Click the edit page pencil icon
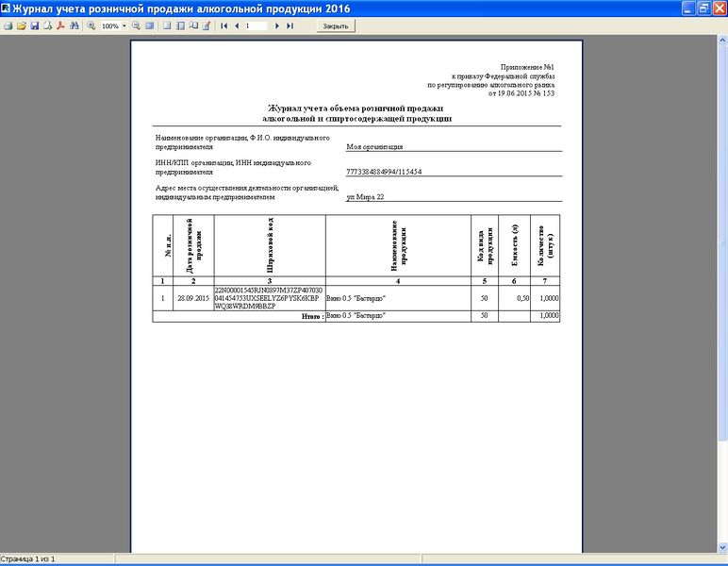Viewport: 728px width, 566px height. click(x=207, y=26)
